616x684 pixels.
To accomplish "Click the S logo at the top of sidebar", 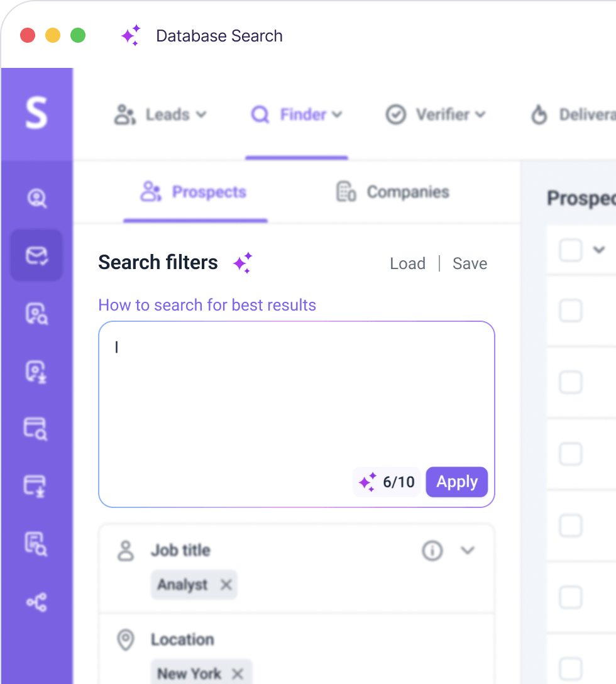I will click(x=36, y=113).
